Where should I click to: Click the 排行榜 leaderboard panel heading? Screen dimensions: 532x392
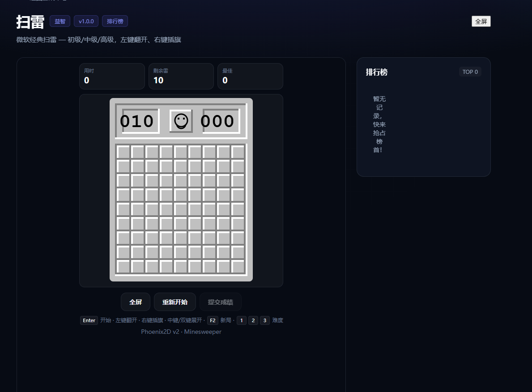click(x=377, y=72)
